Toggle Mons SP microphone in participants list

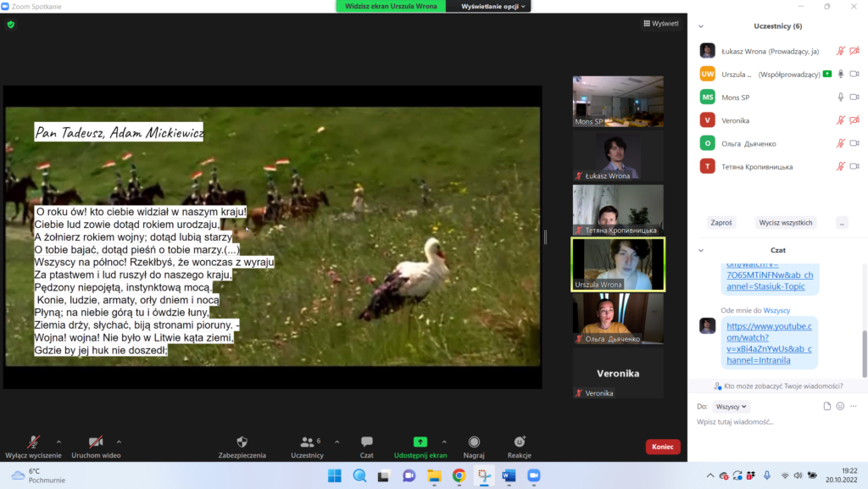[841, 97]
